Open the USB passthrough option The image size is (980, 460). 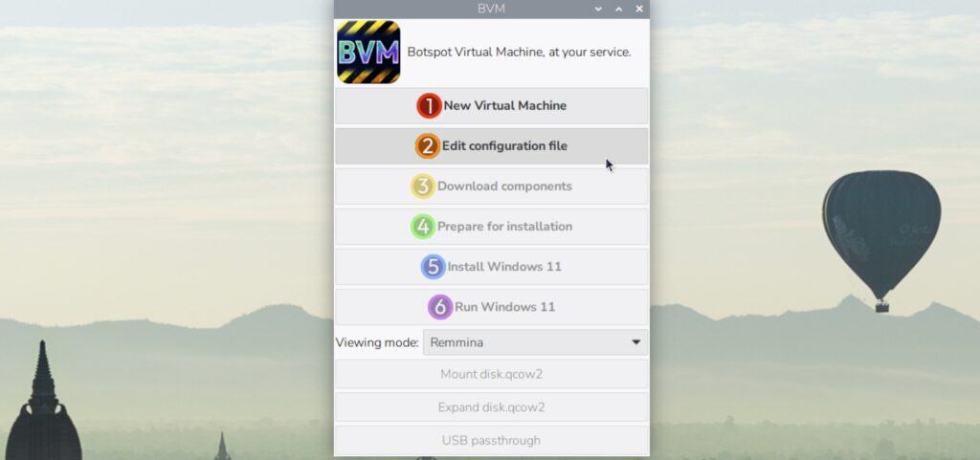click(x=491, y=441)
